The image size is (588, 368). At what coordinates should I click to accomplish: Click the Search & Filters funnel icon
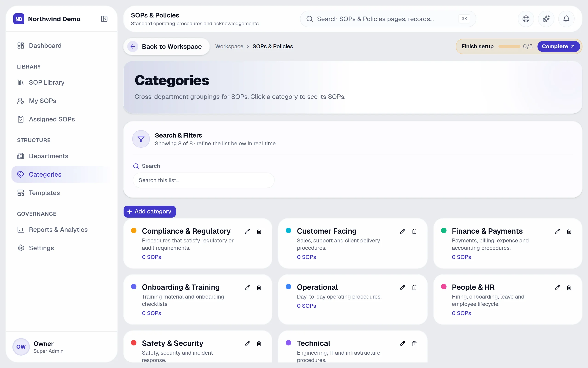(141, 139)
